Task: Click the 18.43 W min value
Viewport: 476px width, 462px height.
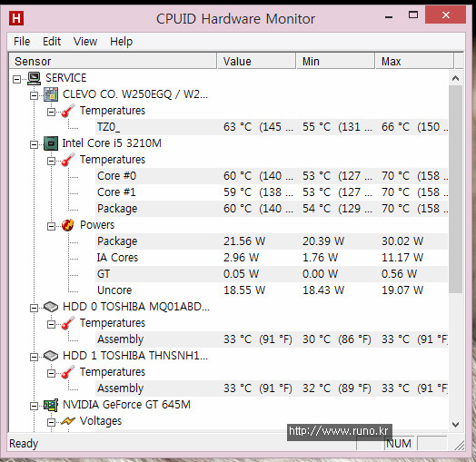Action: [x=323, y=290]
